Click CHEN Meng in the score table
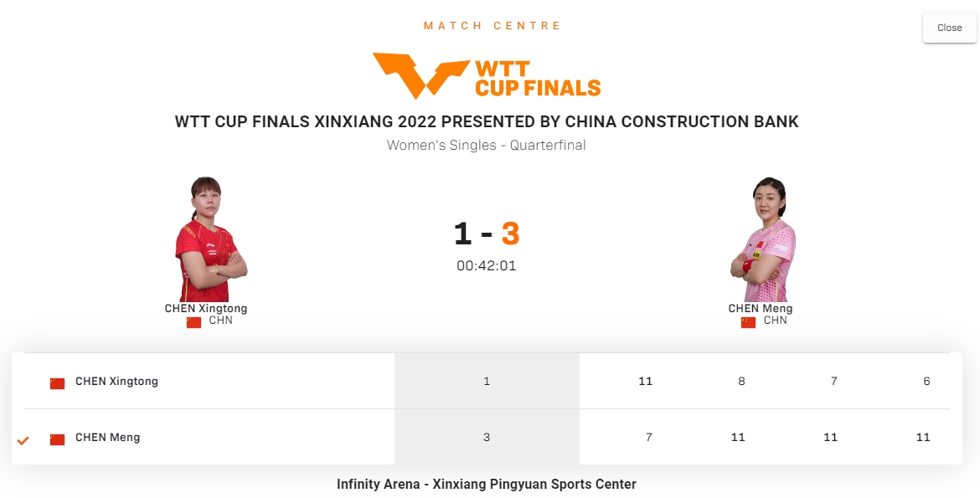This screenshot has height=498, width=980. point(107,438)
